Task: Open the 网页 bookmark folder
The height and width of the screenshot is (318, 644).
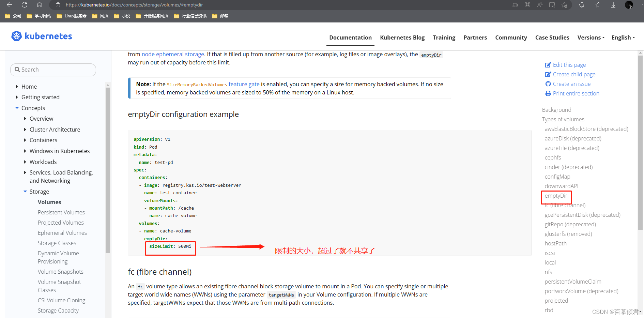Action: [x=100, y=16]
